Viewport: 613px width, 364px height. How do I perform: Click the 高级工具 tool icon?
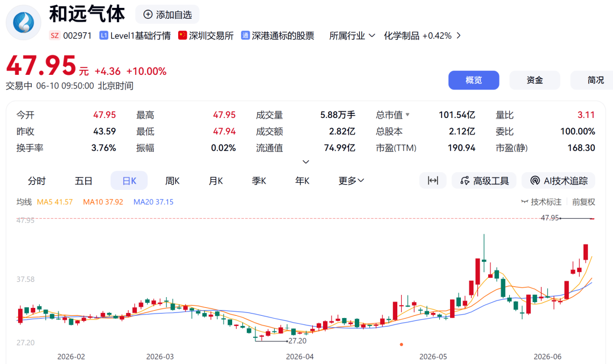coord(465,180)
